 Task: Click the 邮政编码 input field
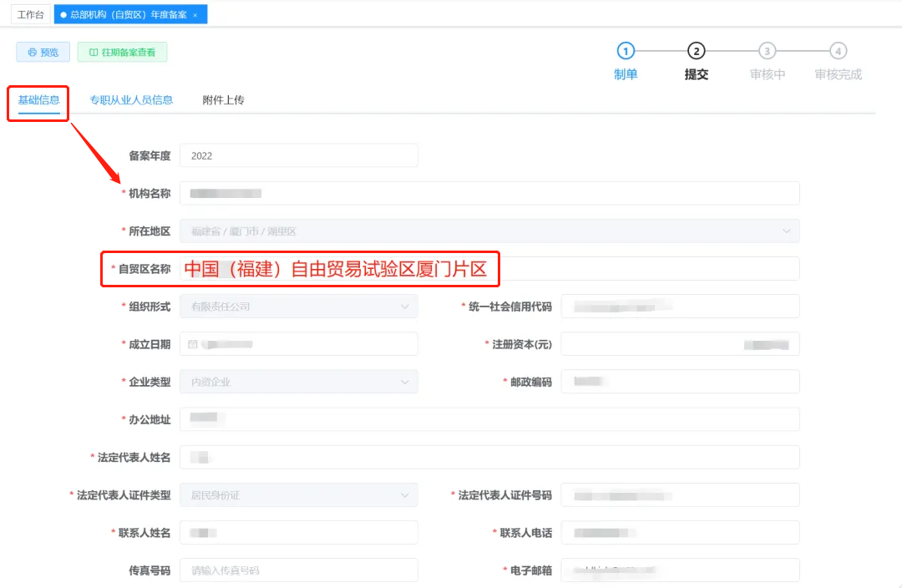[680, 382]
